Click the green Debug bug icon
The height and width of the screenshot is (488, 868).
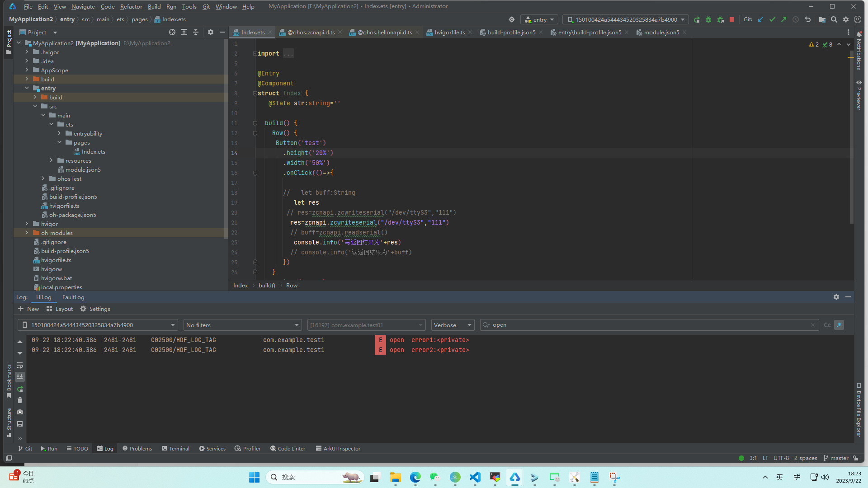tap(708, 19)
